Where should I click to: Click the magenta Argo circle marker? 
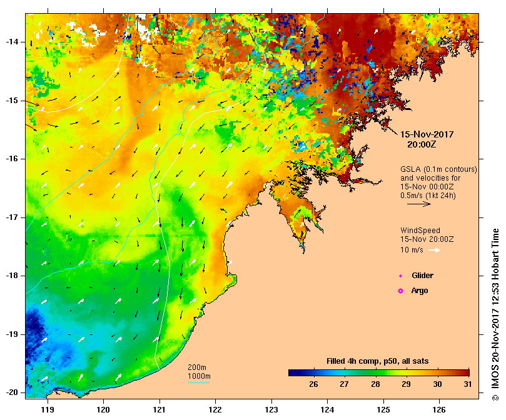[x=400, y=291]
